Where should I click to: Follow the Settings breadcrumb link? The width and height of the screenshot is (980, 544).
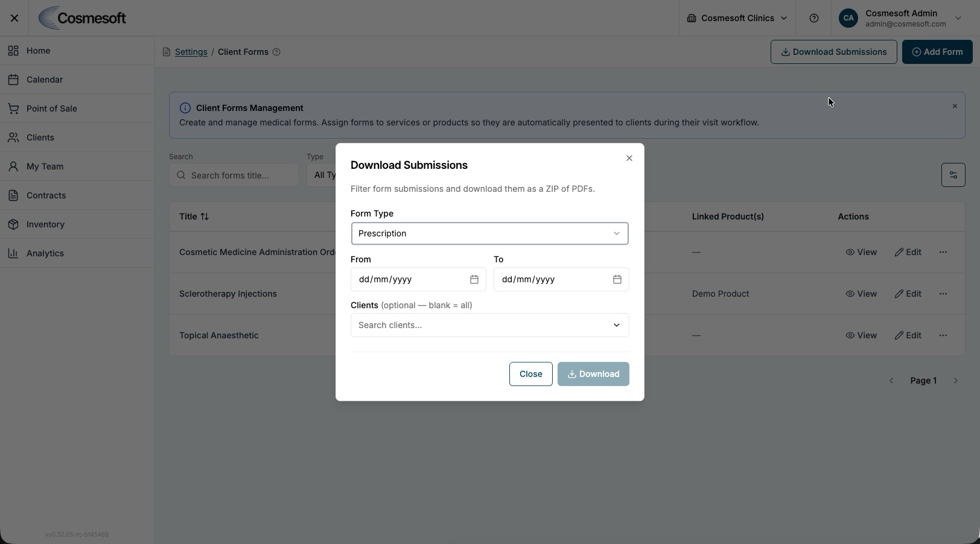[191, 52]
